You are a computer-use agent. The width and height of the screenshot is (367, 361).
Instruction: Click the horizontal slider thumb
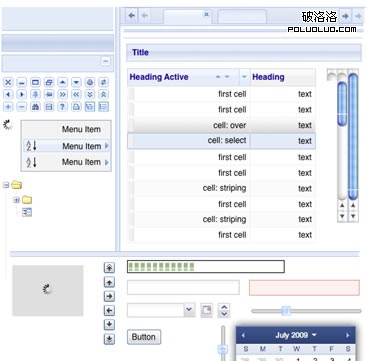click(286, 311)
